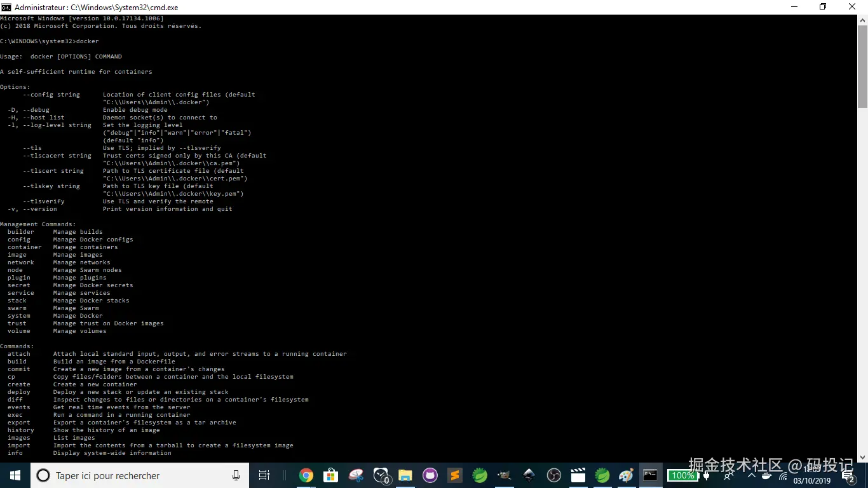The height and width of the screenshot is (488, 868).
Task: Click 'Management Commands:' heading
Action: [38, 224]
